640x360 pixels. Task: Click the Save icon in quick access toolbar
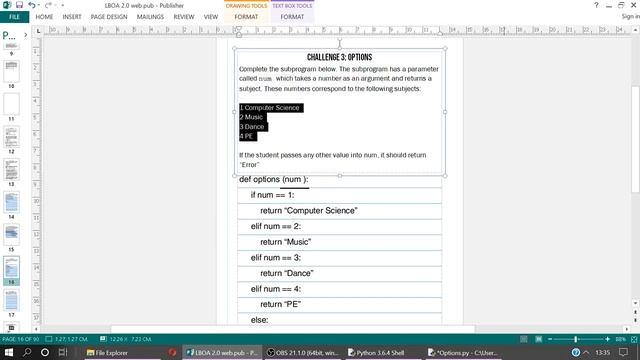(x=19, y=5)
